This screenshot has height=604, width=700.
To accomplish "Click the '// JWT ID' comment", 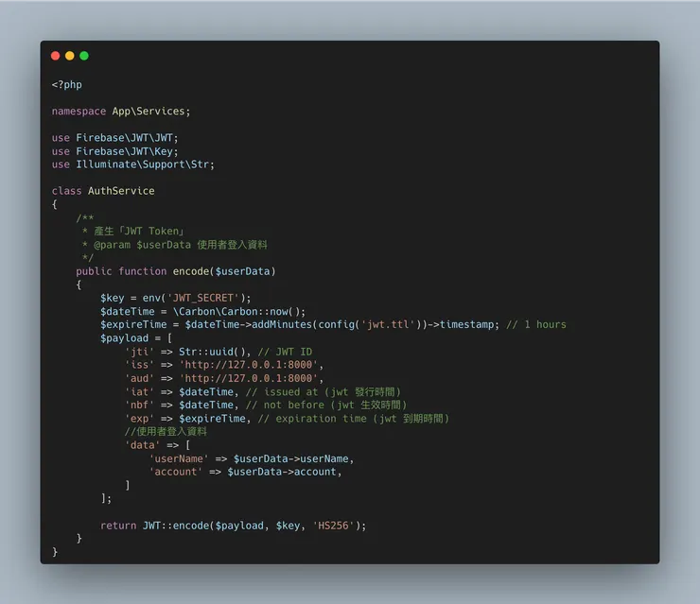I will point(285,352).
